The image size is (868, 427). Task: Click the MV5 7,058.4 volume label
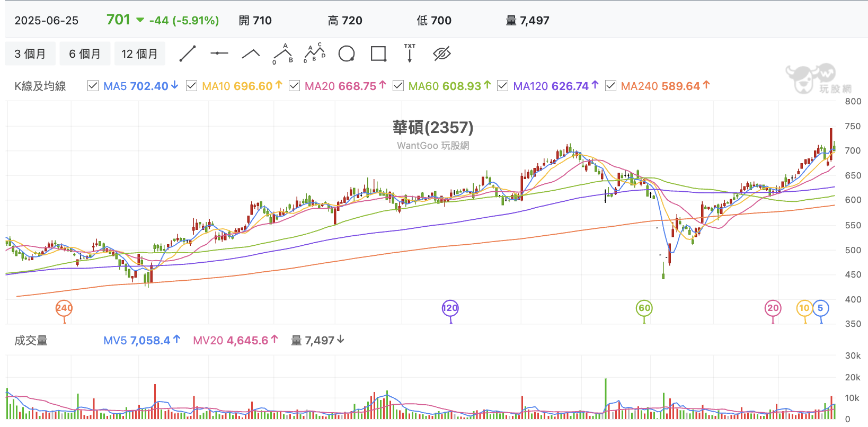point(142,341)
